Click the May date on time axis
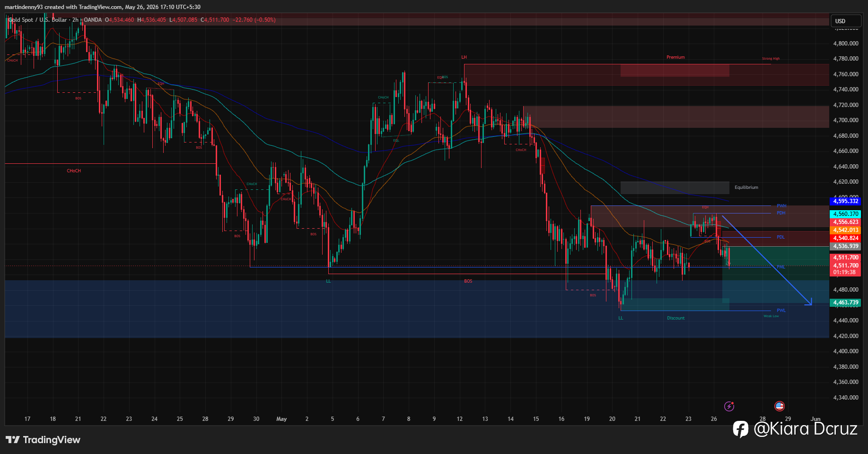The image size is (868, 454). 281,419
